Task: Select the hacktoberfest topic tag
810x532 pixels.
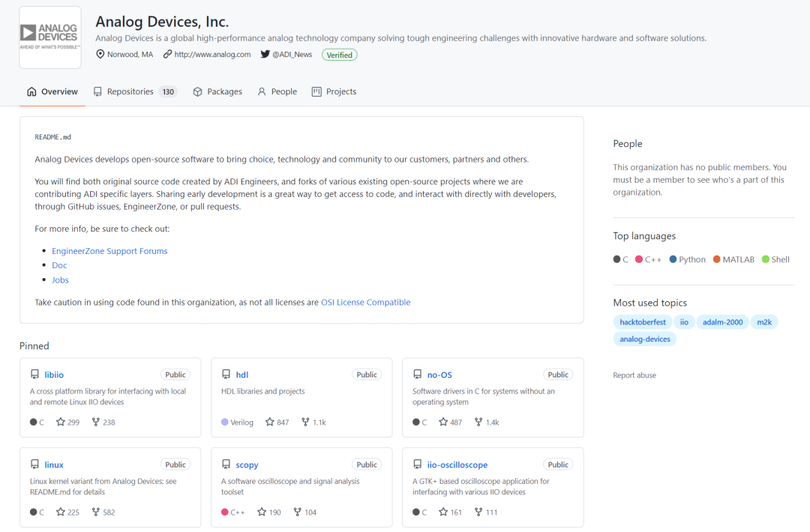Action: [x=643, y=322]
